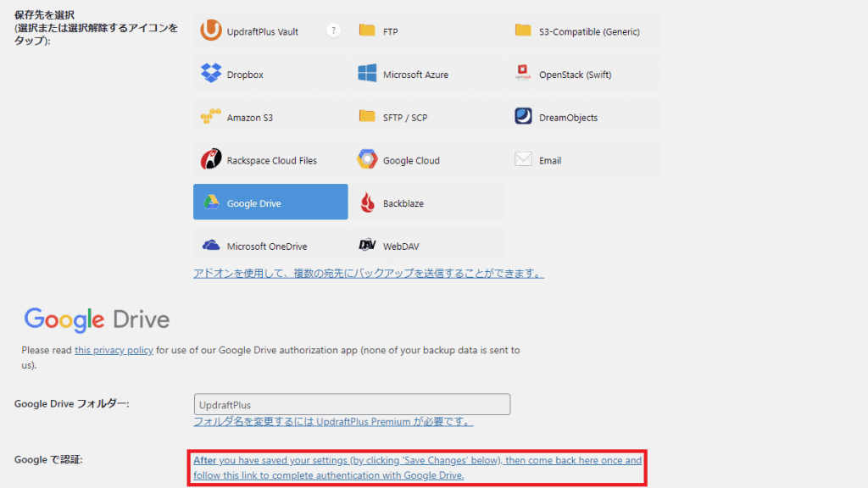Click the UpdraftPlus Vault question mark
This screenshot has height=488, width=868.
click(333, 31)
